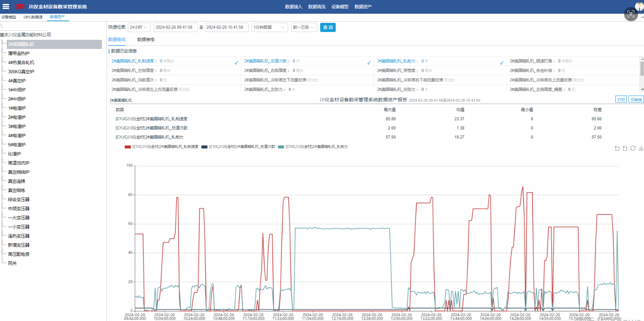Click the fullscreen screenshot icon at top right
This screenshot has height=321, width=644.
[x=630, y=14]
